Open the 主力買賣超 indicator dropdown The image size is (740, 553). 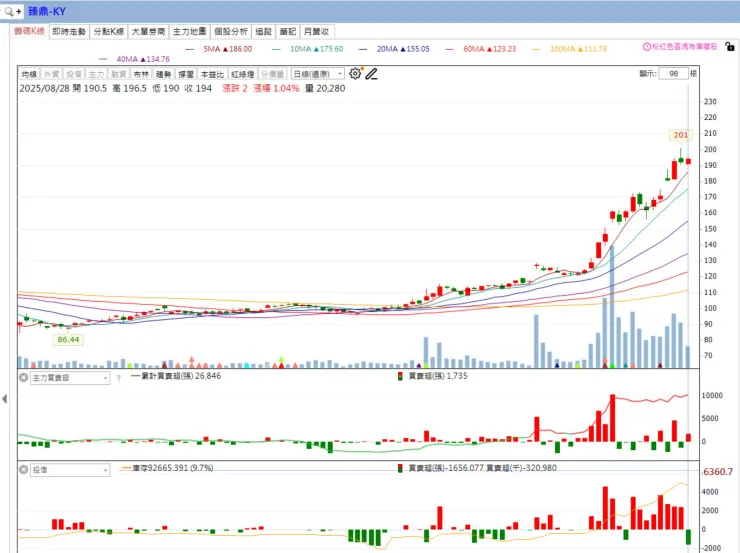point(70,378)
